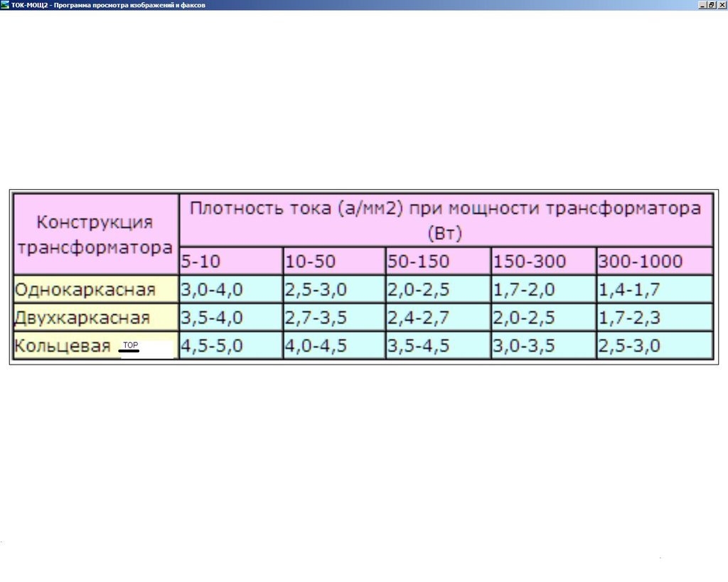This screenshot has height=582, width=728.
Task: Click '2,5-3,0' in the Однокаркасная row
Action: point(334,290)
